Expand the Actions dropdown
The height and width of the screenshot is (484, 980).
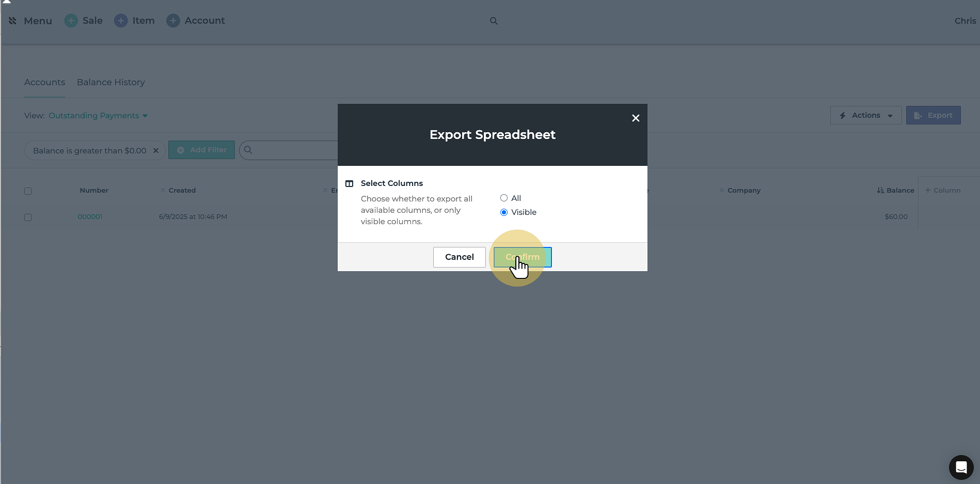pos(866,115)
